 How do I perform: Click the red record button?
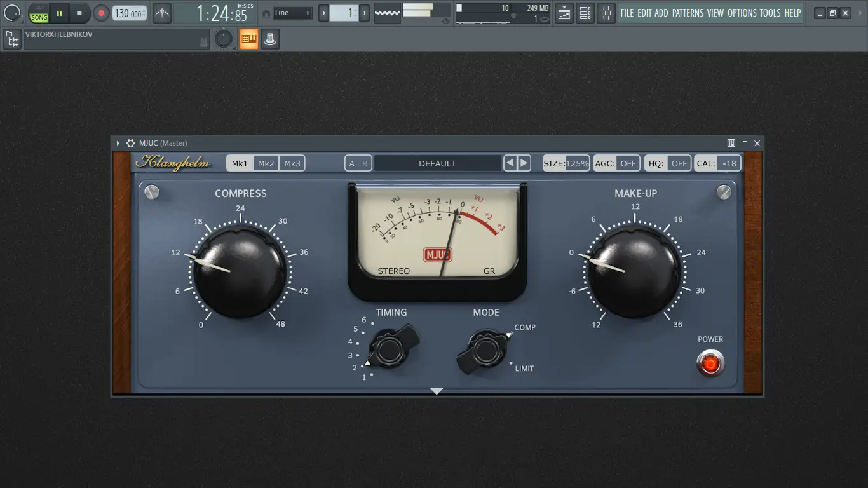(x=101, y=13)
